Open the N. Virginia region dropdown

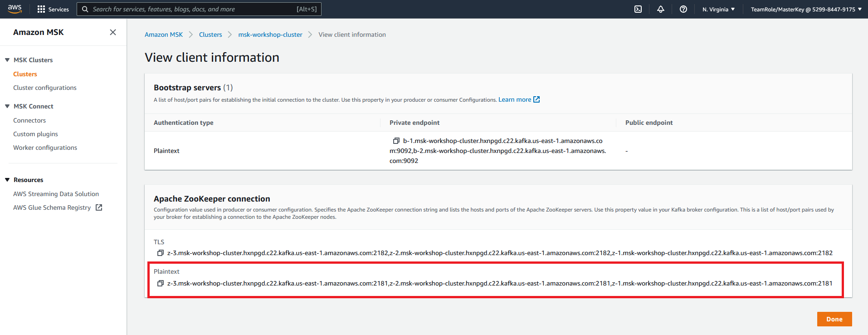718,9
